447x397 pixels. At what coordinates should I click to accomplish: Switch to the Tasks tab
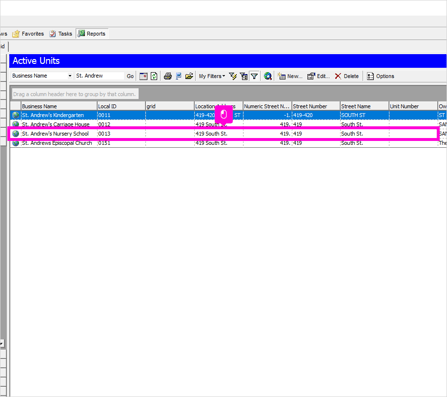(61, 34)
